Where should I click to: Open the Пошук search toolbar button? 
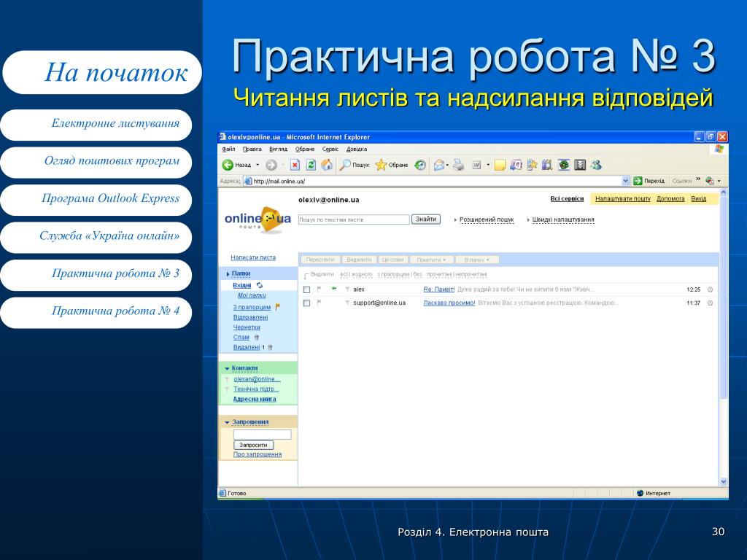coord(354,166)
